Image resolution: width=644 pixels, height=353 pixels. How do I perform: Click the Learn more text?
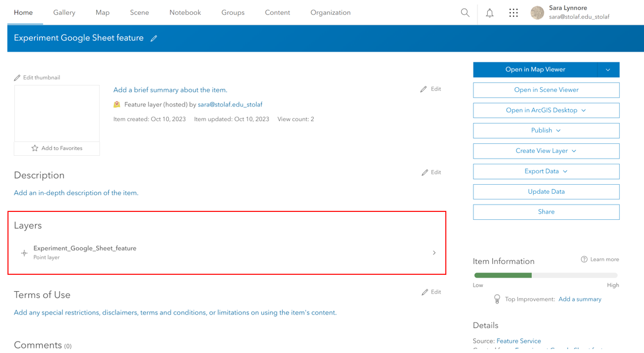604,260
